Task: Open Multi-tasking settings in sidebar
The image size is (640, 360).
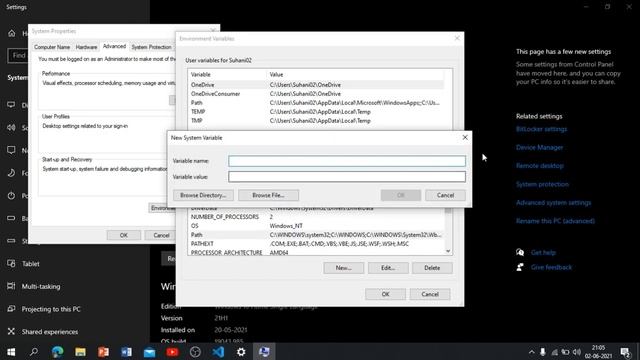Action: (41, 287)
